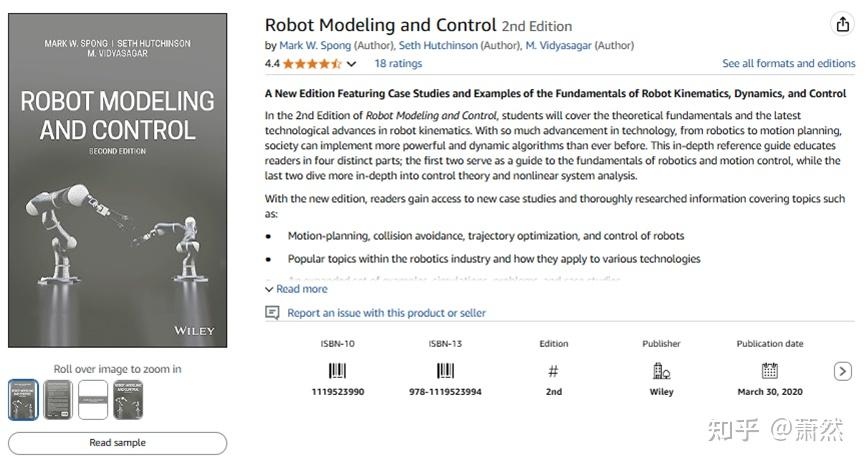Click the report issue speech-bubble icon
The image size is (865, 464).
point(272,313)
